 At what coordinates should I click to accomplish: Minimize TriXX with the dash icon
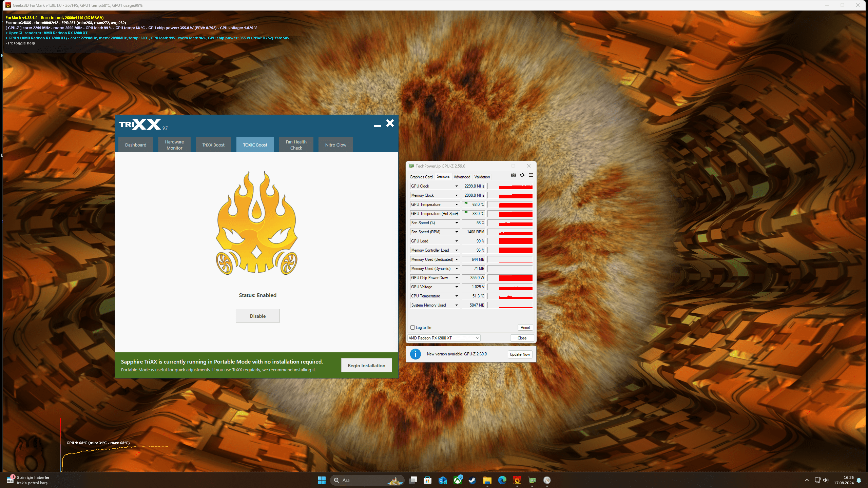pos(377,125)
